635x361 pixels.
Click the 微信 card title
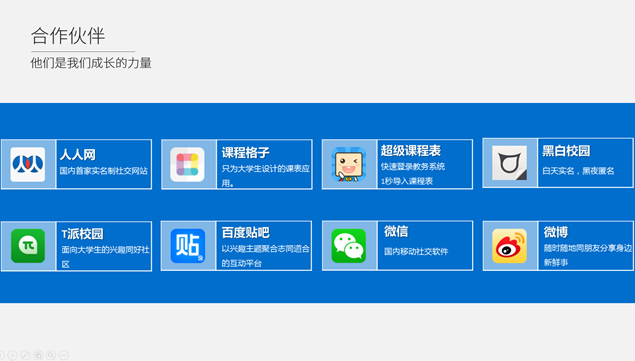click(x=396, y=231)
